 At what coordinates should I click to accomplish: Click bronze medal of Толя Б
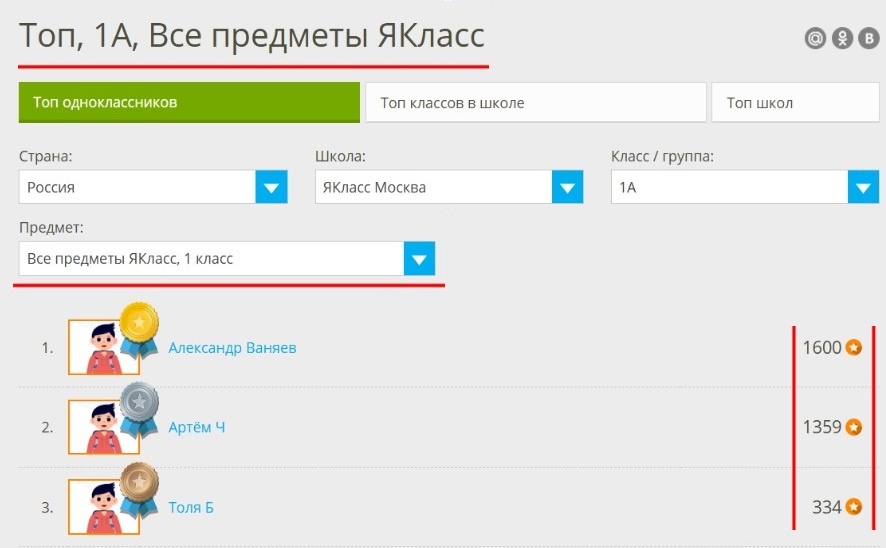pos(139,491)
